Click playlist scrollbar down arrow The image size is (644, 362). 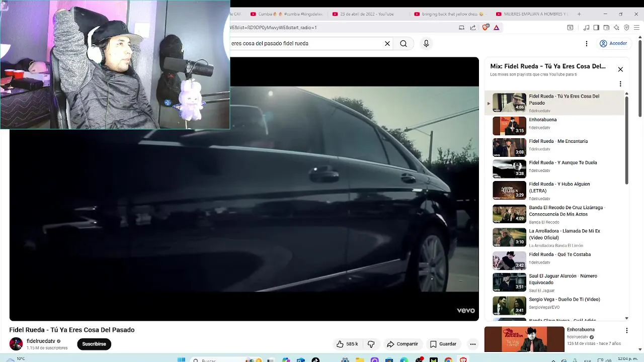[626, 318]
